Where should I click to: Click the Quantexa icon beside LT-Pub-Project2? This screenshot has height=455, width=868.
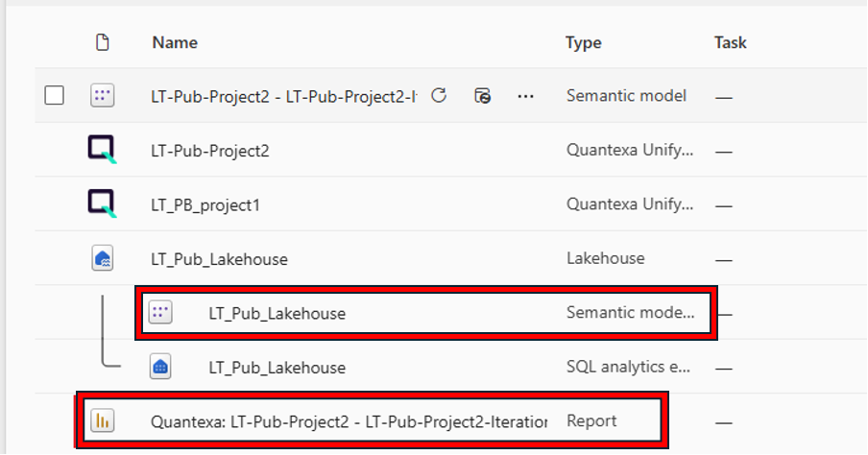[x=102, y=150]
